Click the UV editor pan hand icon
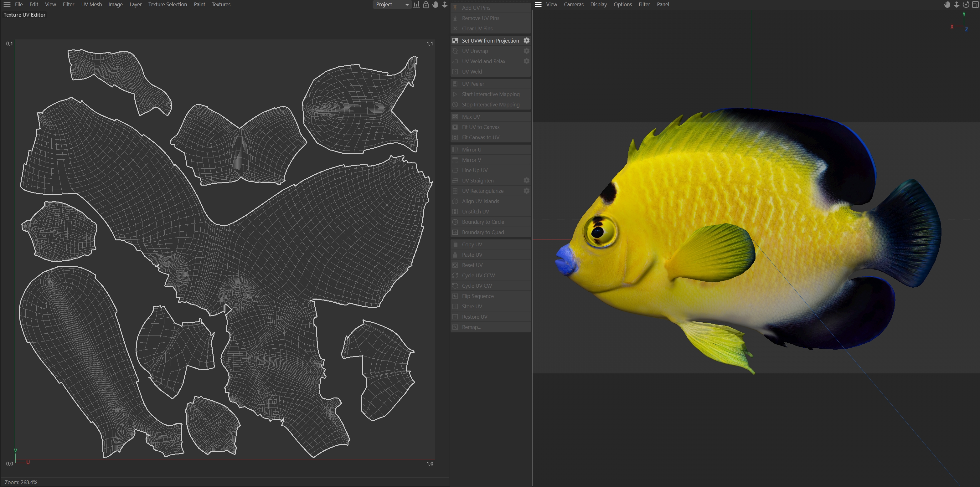 pyautogui.click(x=435, y=5)
